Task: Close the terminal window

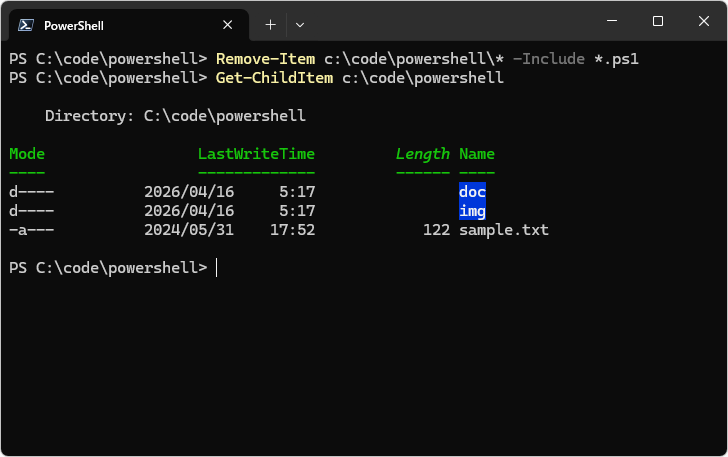Action: [x=703, y=21]
